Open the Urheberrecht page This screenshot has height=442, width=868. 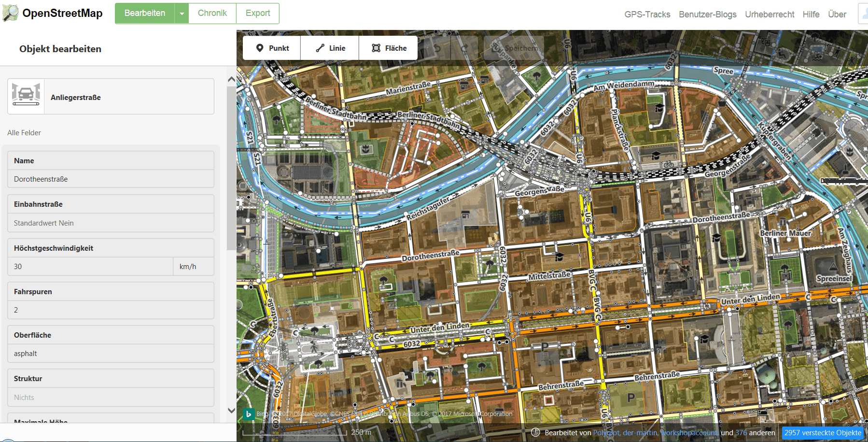coord(770,14)
